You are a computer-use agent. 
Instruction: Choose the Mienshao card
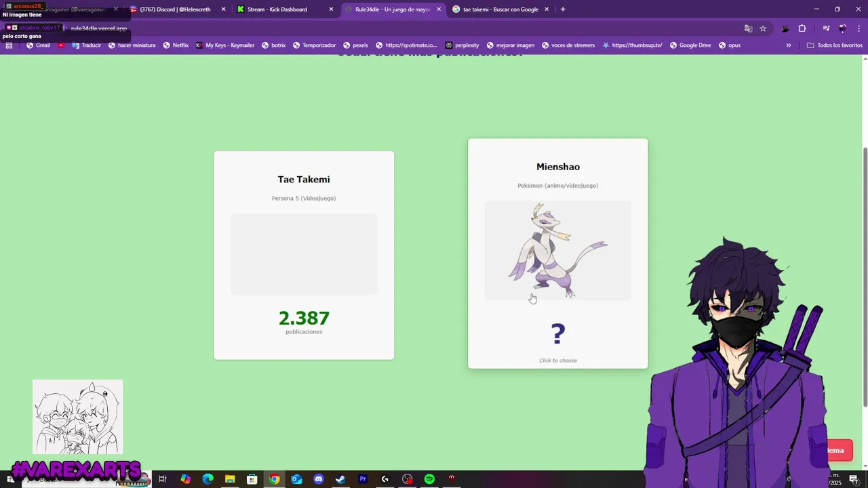(x=557, y=253)
